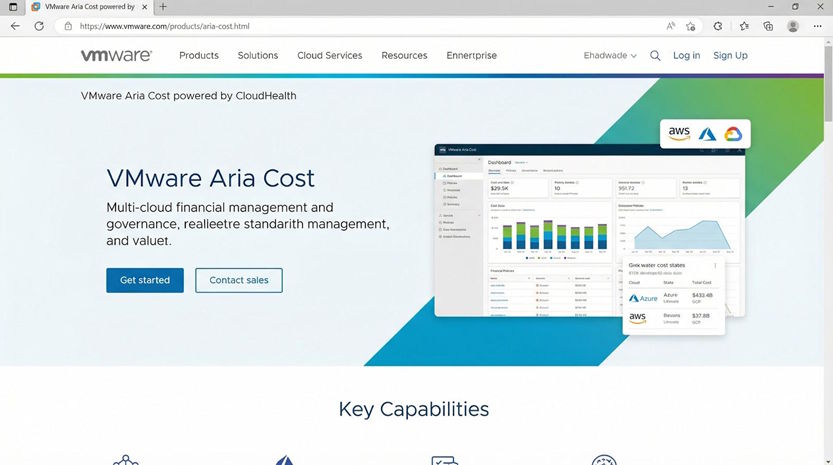Add this page to favorites
833x465 pixels.
click(691, 26)
